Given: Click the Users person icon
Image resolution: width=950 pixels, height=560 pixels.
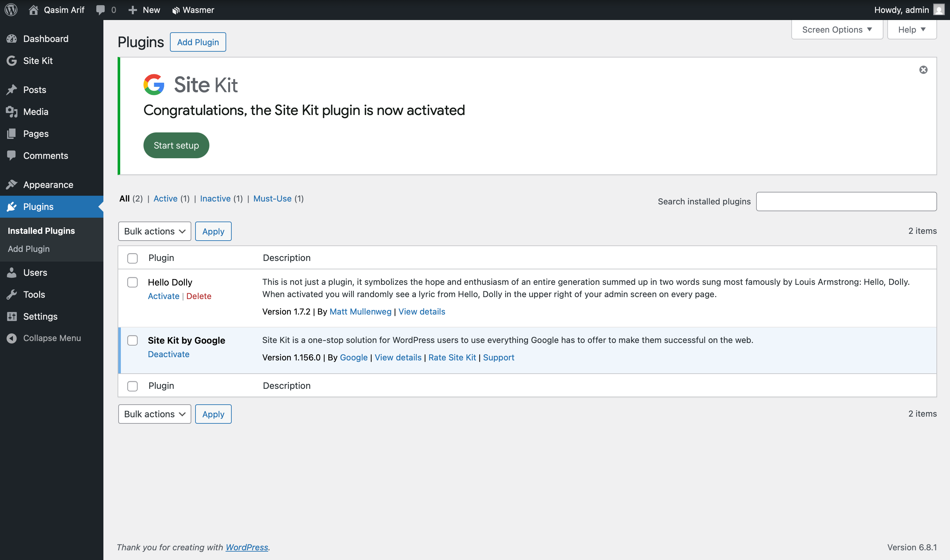Looking at the screenshot, I should point(12,273).
